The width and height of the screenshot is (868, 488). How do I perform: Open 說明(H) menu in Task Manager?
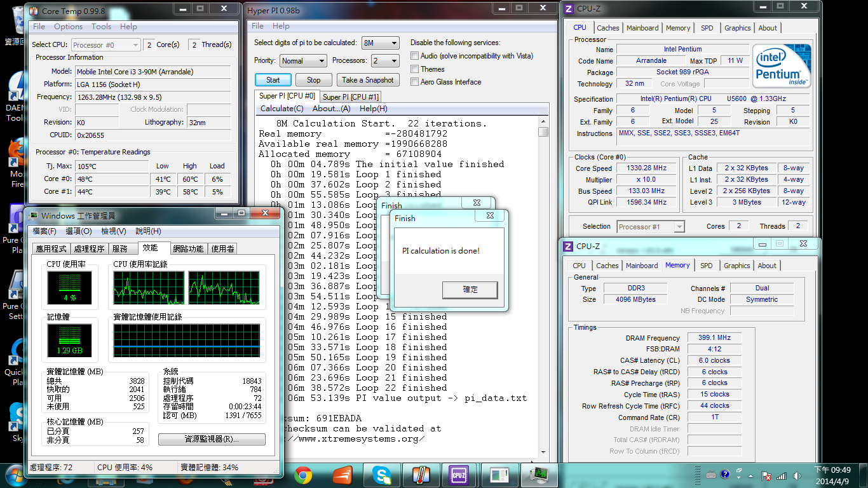[148, 231]
